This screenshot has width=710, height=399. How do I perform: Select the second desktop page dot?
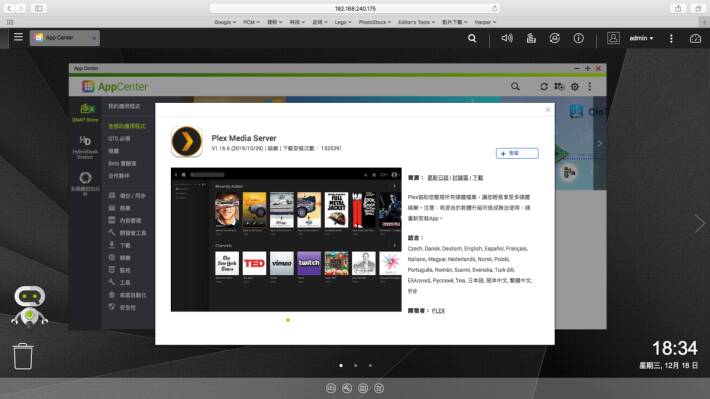pos(355,365)
